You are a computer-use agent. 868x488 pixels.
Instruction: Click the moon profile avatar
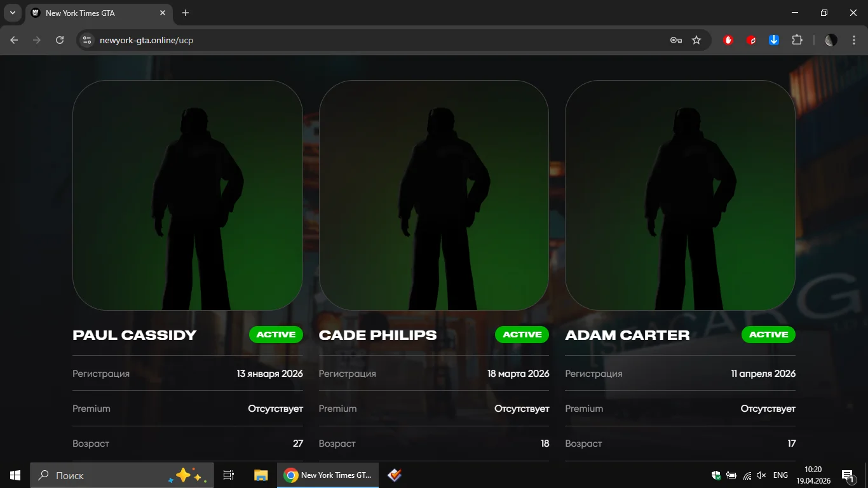click(831, 40)
